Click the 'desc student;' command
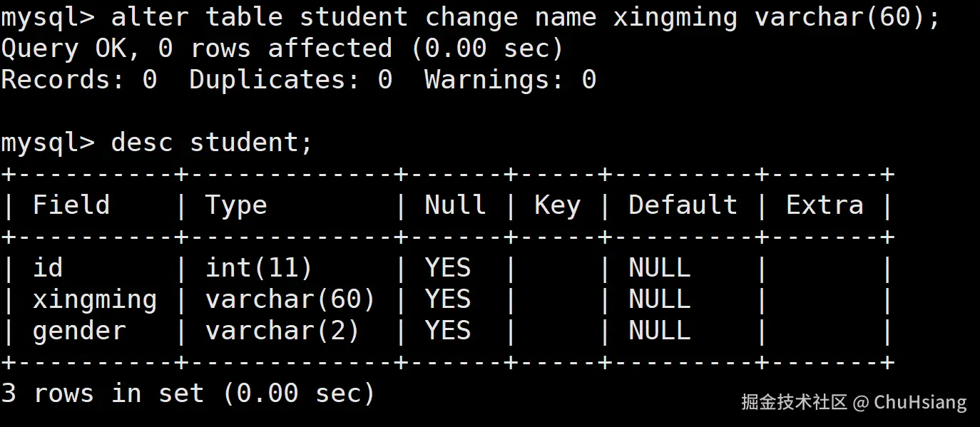The height and width of the screenshot is (427, 980). (212, 143)
